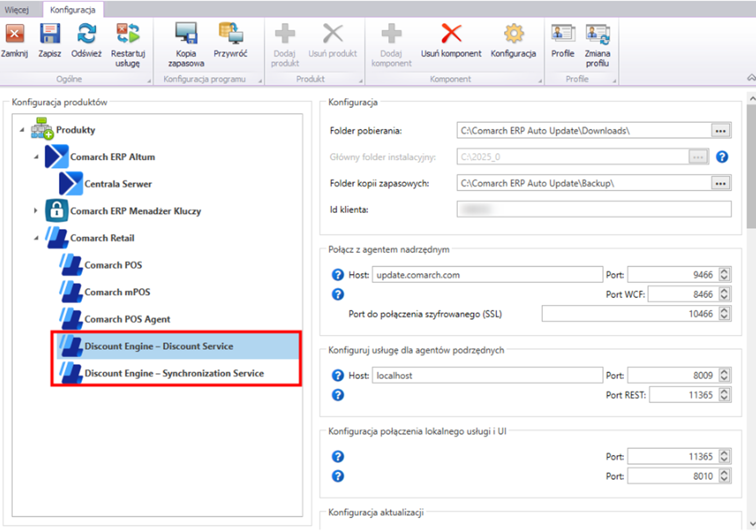Collapse the Produkty tree node
The width and height of the screenshot is (756, 532).
point(22,130)
